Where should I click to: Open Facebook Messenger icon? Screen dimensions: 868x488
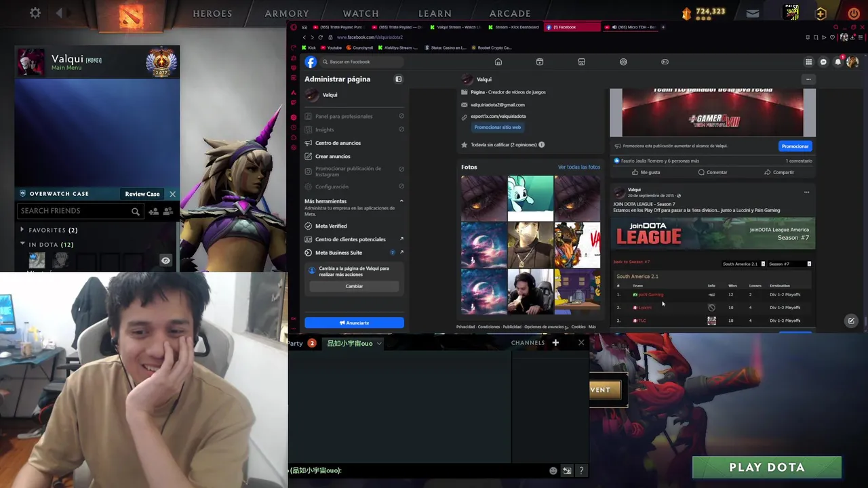tap(823, 62)
